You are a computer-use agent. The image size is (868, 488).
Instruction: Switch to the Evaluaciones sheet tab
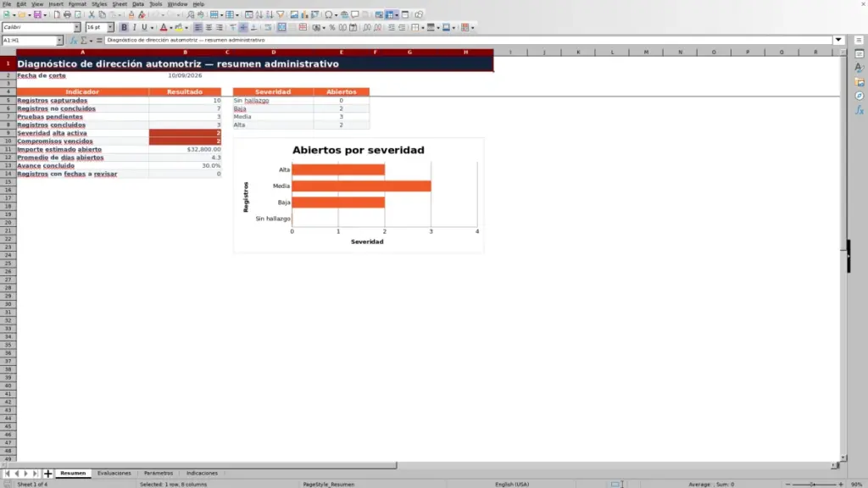tap(114, 473)
